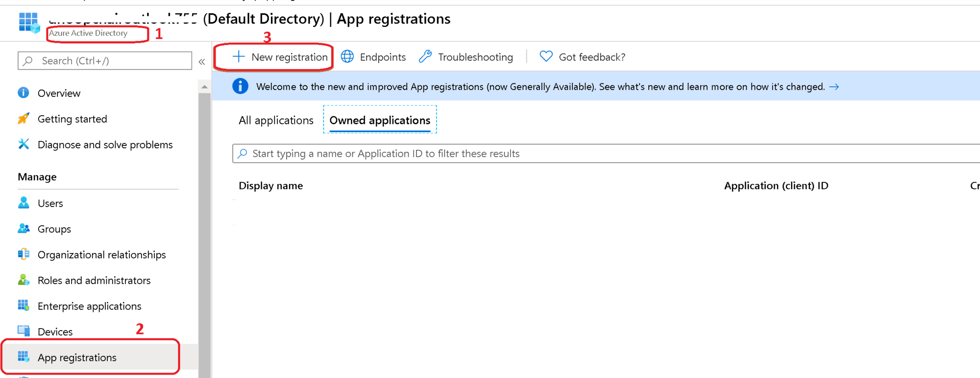Viewport: 980px width, 378px height.
Task: Click the New registration button
Action: click(280, 57)
